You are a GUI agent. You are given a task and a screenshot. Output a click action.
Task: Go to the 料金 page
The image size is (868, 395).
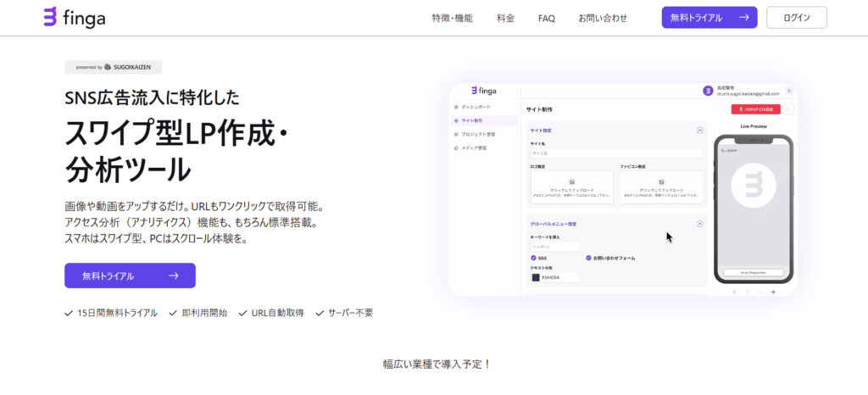click(x=505, y=18)
